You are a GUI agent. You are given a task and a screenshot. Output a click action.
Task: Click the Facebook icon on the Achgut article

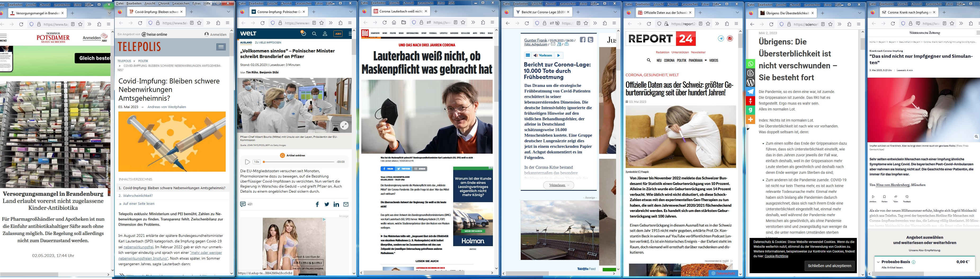click(x=582, y=39)
